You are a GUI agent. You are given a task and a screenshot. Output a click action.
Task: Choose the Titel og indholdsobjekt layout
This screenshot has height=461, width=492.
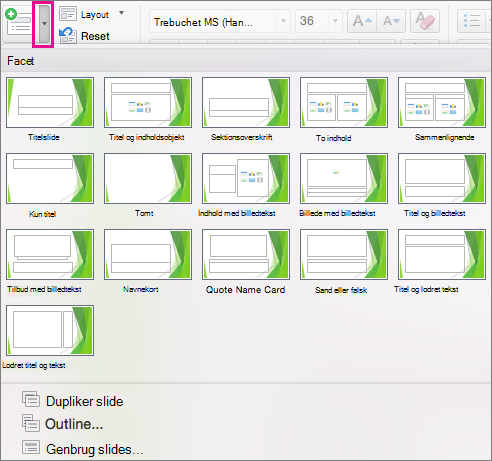tap(148, 103)
